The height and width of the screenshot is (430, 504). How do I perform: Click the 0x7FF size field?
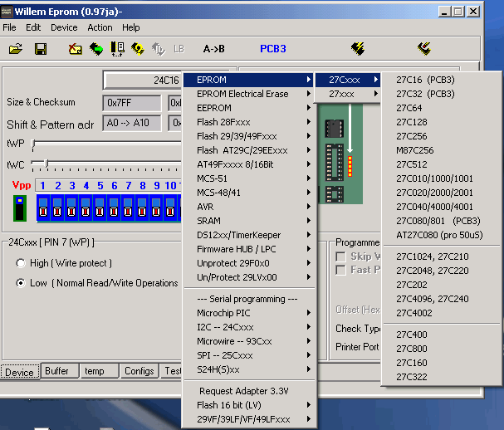pos(132,103)
